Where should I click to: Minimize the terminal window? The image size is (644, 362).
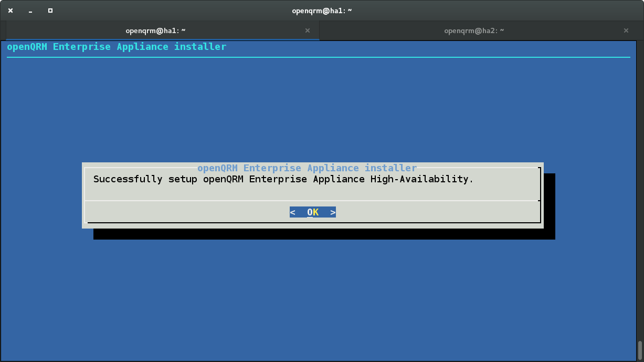click(30, 11)
